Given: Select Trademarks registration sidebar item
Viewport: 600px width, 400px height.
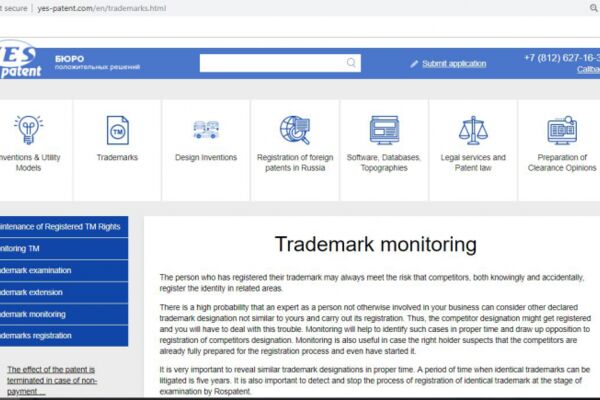Looking at the screenshot, I should point(64,336).
